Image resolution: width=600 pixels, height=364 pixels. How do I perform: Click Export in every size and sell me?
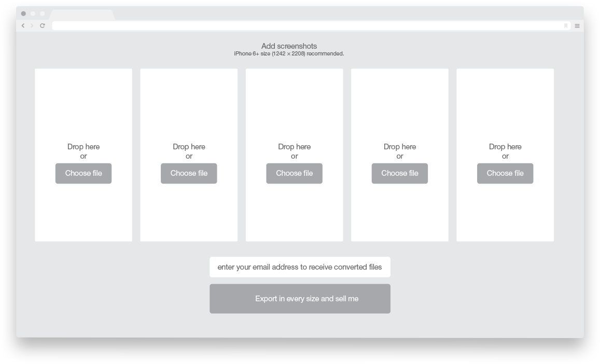pyautogui.click(x=300, y=299)
